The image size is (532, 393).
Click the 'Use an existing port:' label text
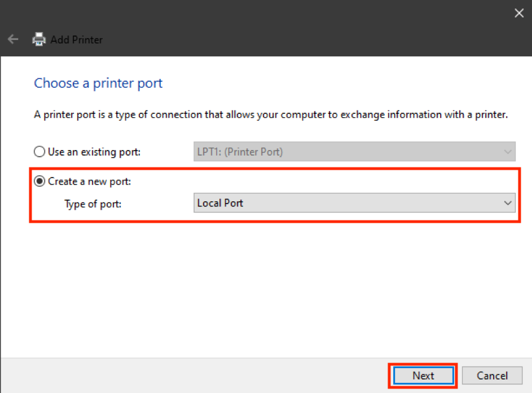(x=94, y=152)
